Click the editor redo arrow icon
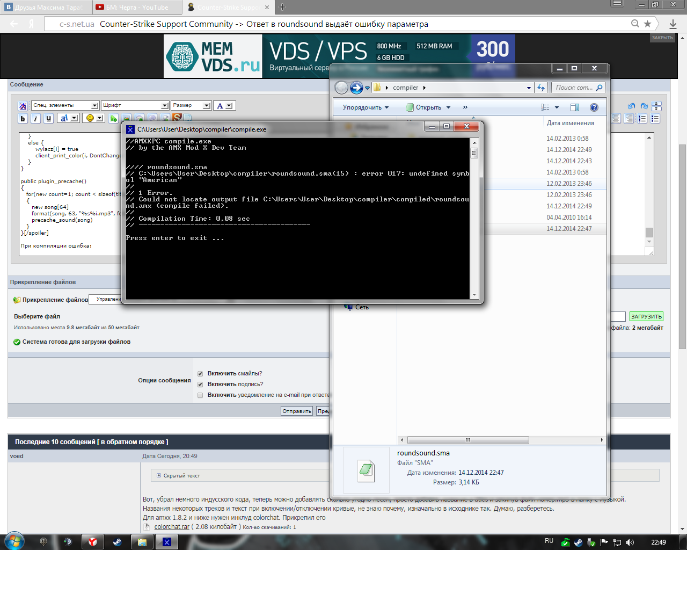 [644, 106]
